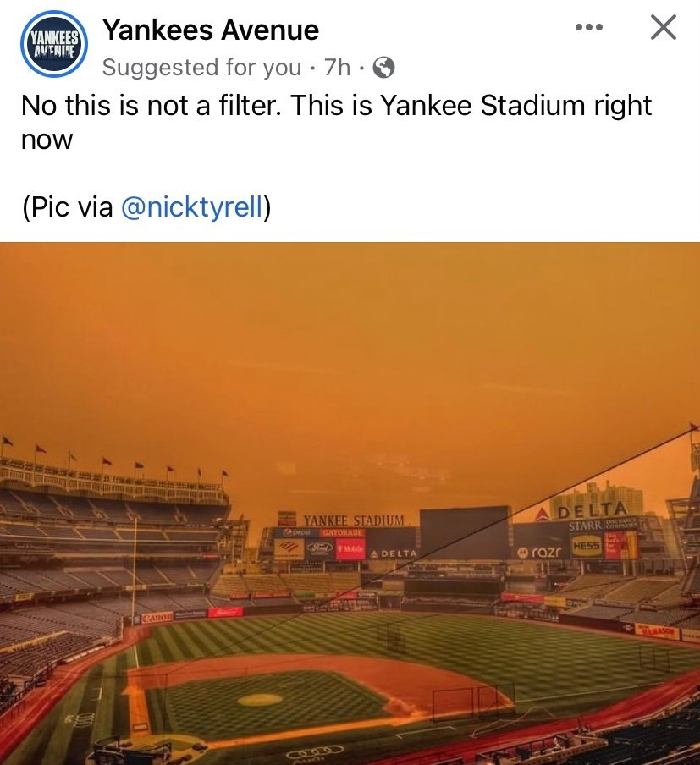
Task: Click the large DELTA sign in photo
Action: click(592, 510)
